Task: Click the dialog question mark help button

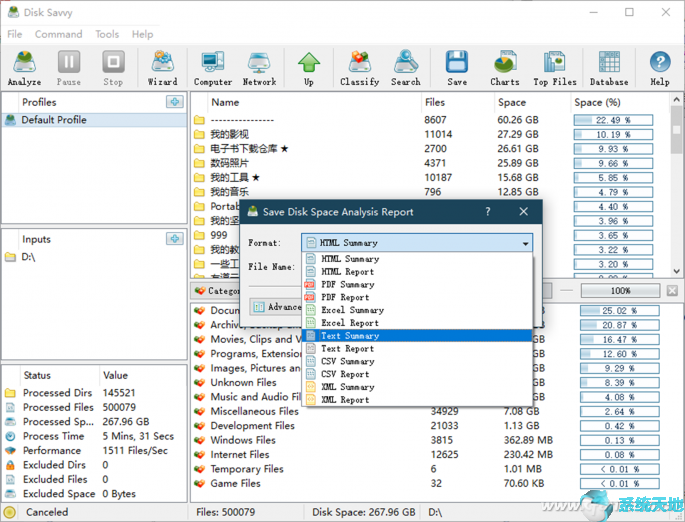Action: tap(488, 212)
